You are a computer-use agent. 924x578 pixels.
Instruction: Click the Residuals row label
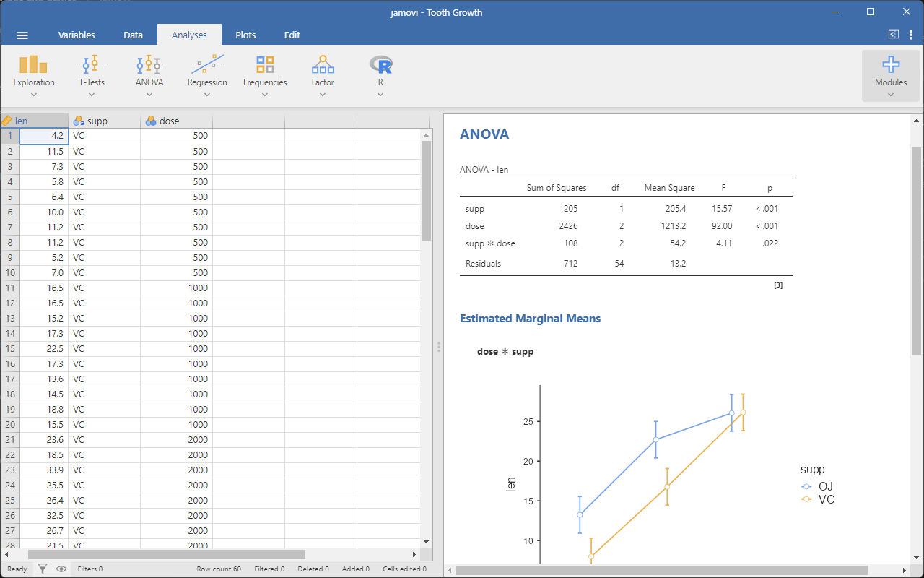tap(483, 264)
